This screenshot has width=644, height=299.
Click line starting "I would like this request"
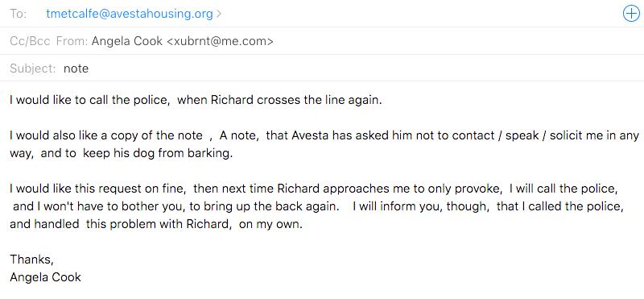[x=314, y=189]
